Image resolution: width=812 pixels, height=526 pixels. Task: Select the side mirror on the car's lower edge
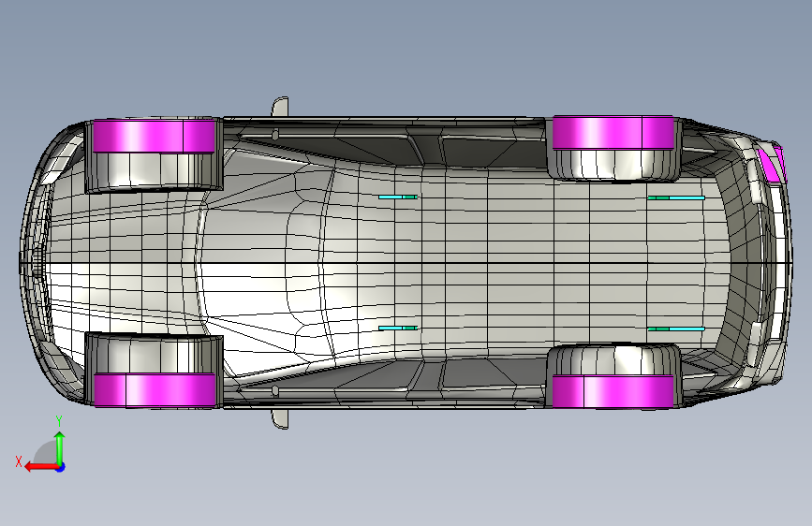(x=280, y=418)
